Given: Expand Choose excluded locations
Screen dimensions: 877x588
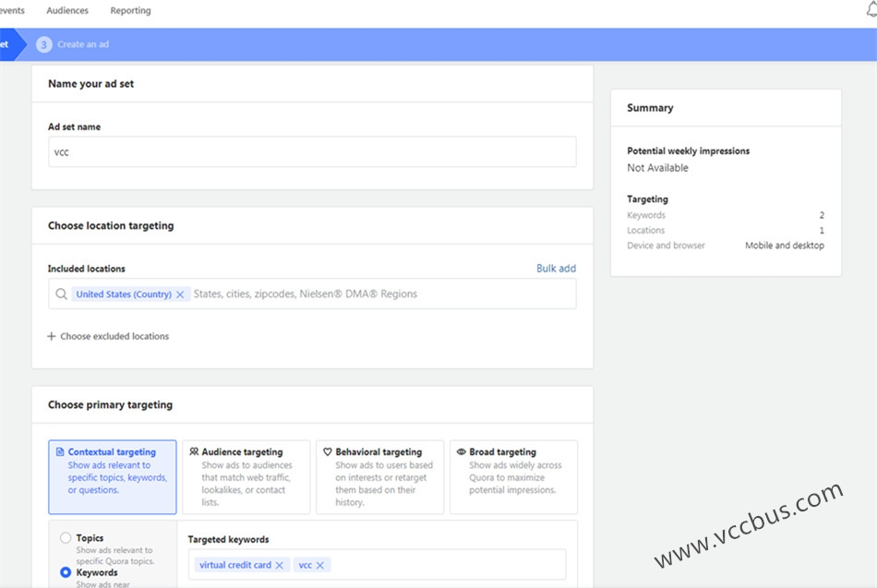Looking at the screenshot, I should [108, 337].
